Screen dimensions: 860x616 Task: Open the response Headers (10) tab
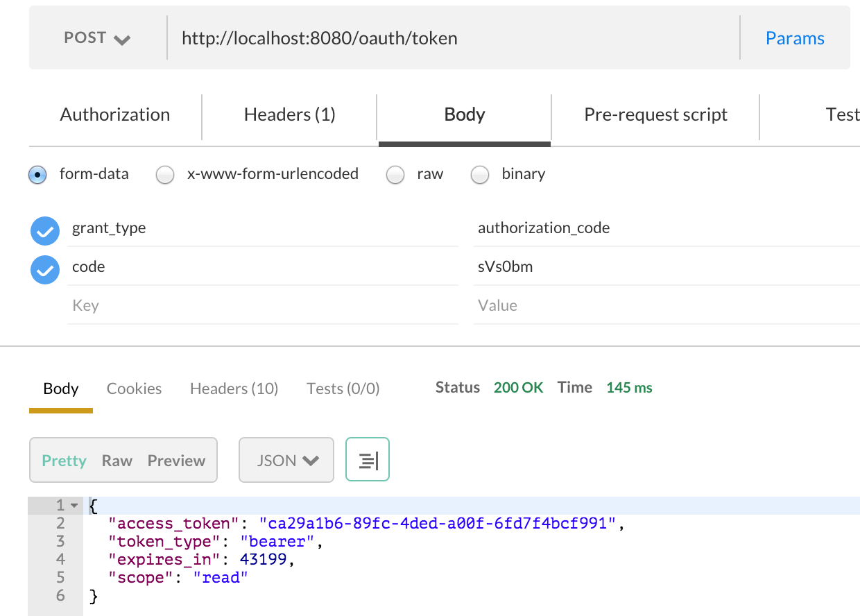coord(234,389)
